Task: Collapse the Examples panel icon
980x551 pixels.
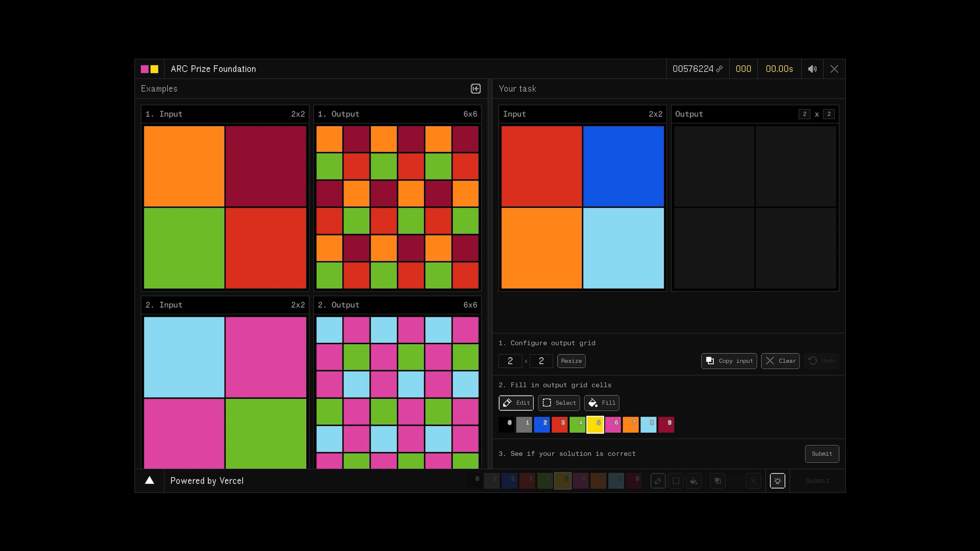Action: pyautogui.click(x=475, y=88)
